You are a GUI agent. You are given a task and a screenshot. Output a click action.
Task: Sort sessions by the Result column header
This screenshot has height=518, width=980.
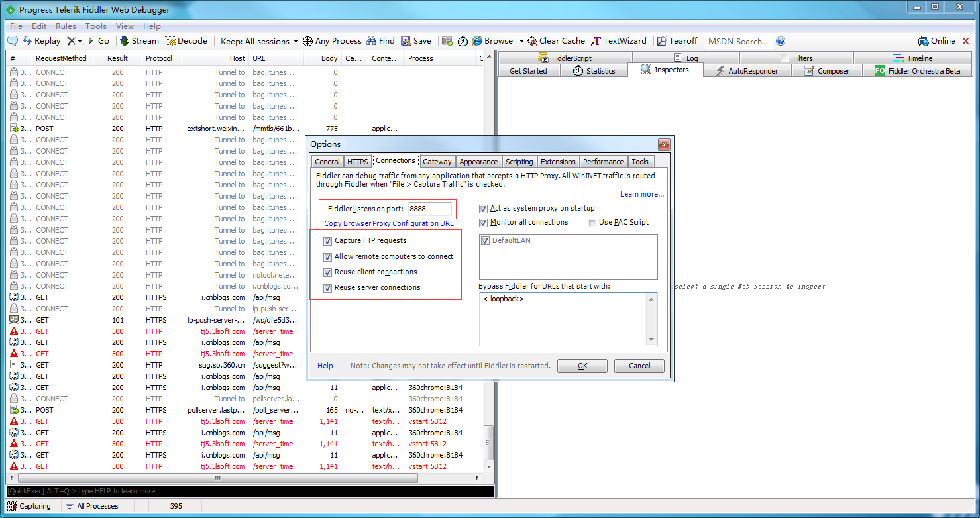pos(118,59)
